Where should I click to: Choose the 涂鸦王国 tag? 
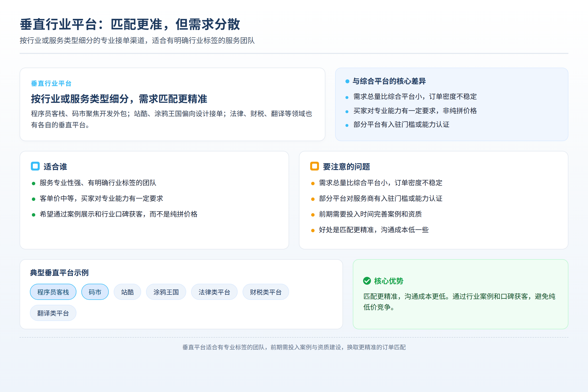point(166,292)
